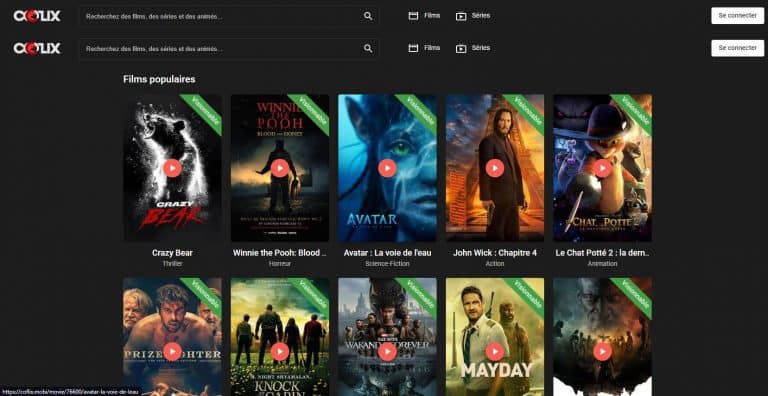Click the Visionnable ribbon on the Mayday poster
Screen dimensions: 768x396
[x=526, y=296]
